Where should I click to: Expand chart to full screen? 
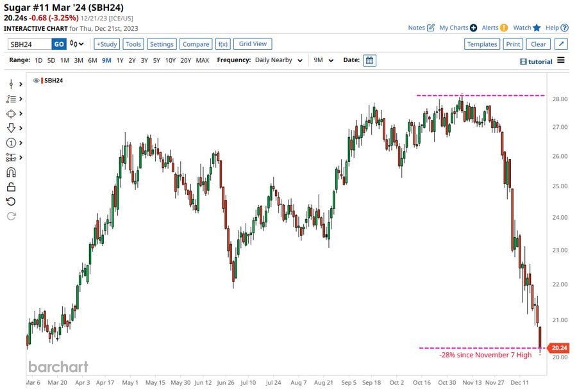click(561, 44)
